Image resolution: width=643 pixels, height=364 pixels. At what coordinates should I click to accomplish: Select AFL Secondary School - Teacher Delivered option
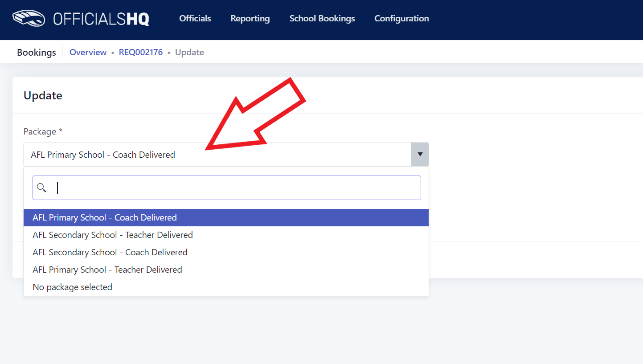226,235
